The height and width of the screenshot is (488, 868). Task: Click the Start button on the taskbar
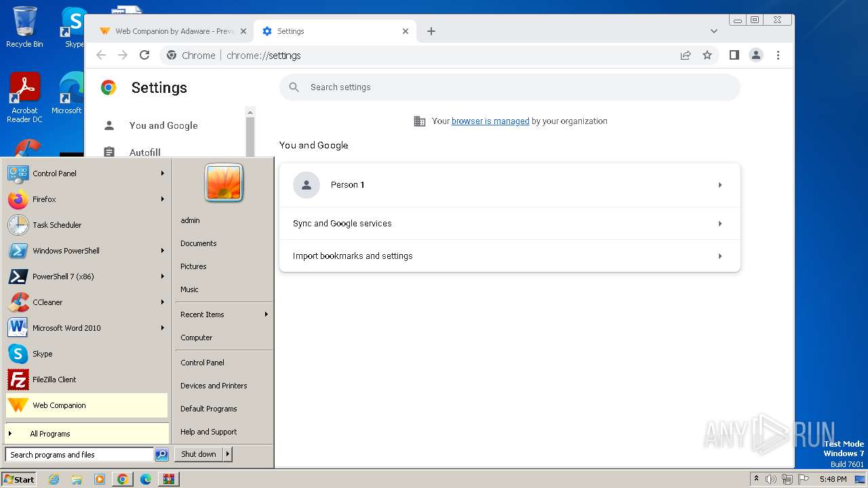click(19, 479)
